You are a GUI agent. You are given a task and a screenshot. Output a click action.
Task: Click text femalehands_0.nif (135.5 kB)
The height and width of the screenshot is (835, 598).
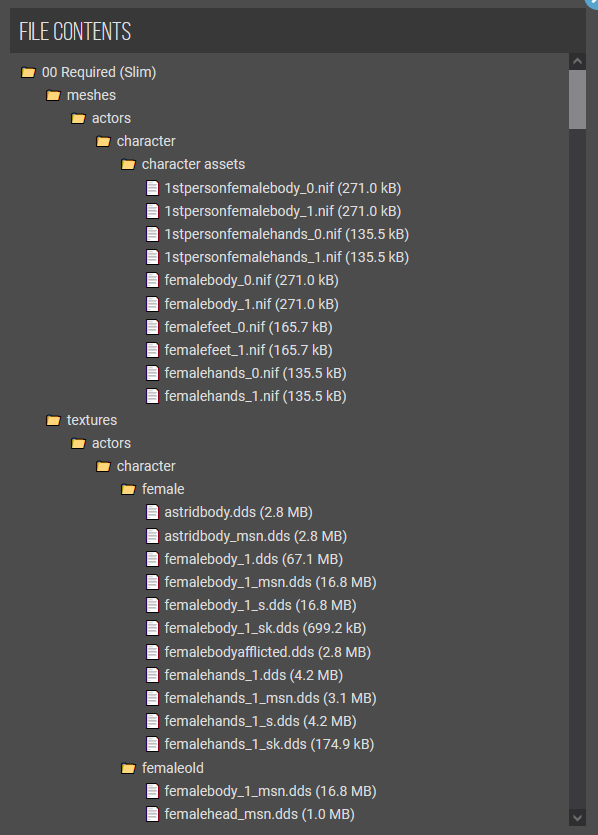pos(256,373)
